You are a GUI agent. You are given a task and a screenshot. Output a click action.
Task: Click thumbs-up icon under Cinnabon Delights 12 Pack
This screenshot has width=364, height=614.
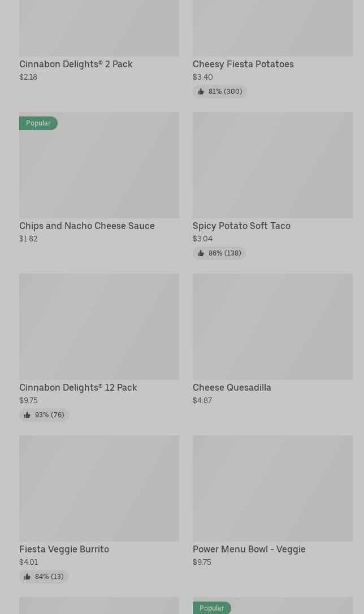[27, 415]
